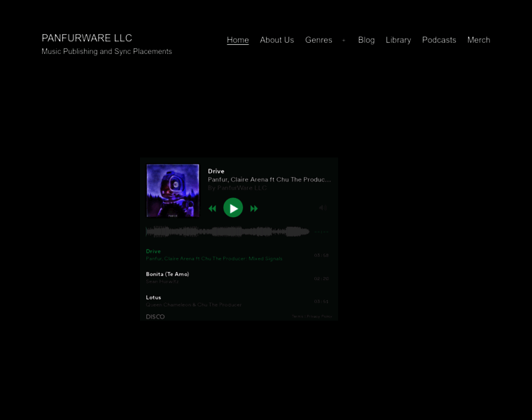
Task: Open the Terms link in player footer
Action: click(297, 316)
